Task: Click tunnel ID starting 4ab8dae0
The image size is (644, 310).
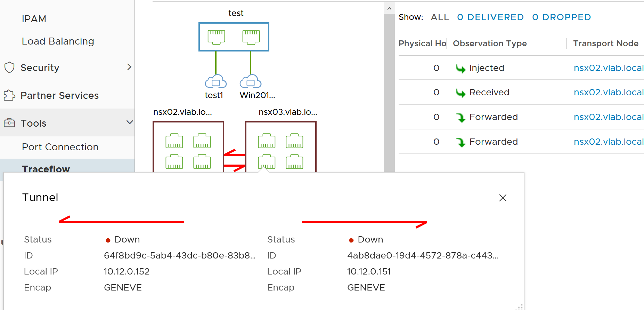Action: pos(423,255)
